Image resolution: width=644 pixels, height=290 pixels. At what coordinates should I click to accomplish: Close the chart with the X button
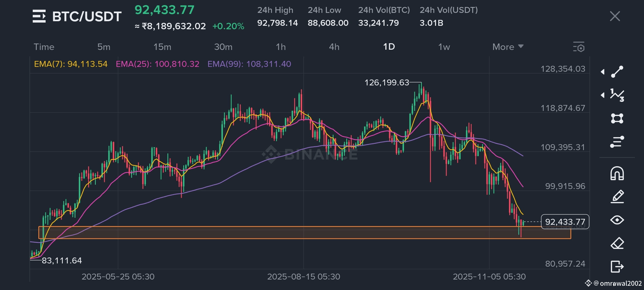coord(615,16)
